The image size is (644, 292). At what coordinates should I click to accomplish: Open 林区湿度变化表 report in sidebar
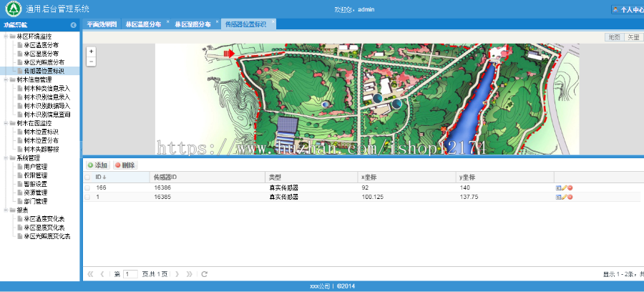pyautogui.click(x=44, y=228)
